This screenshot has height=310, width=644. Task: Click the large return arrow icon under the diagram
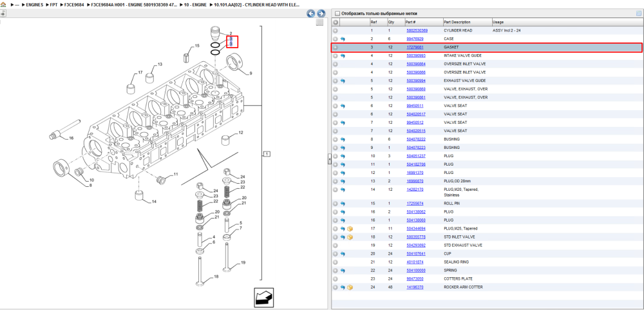click(x=263, y=297)
